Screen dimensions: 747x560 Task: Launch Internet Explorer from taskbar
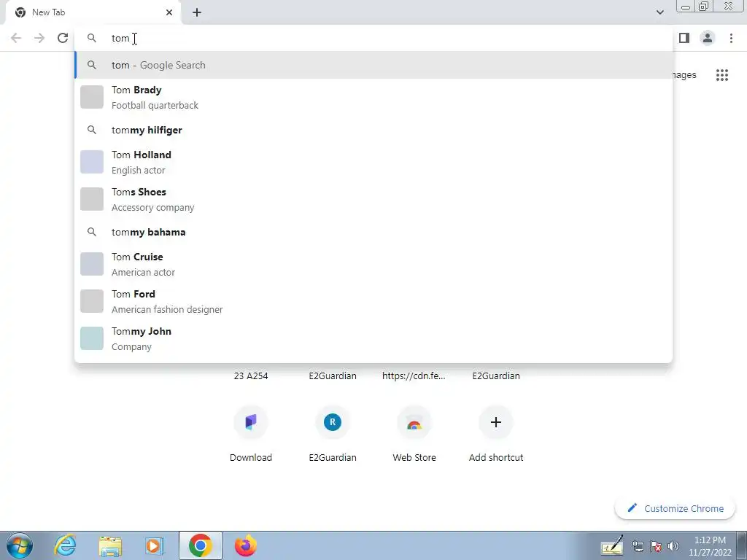[x=65, y=545]
